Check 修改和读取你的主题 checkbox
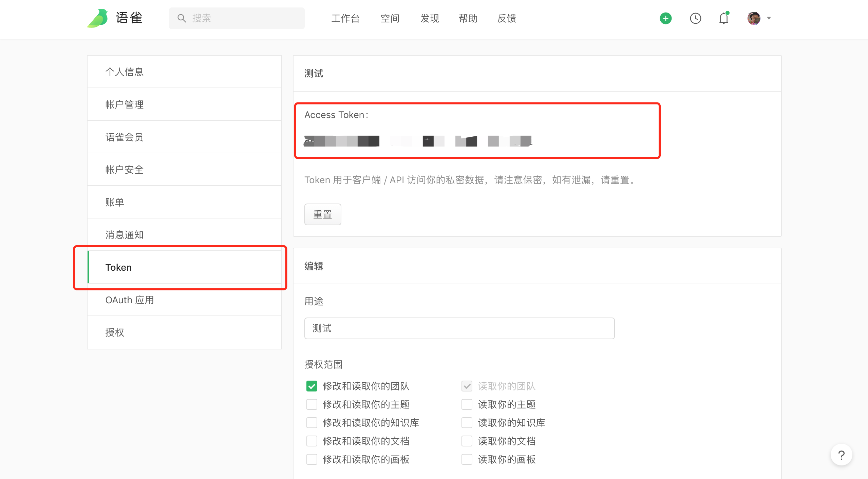The image size is (868, 479). point(312,404)
